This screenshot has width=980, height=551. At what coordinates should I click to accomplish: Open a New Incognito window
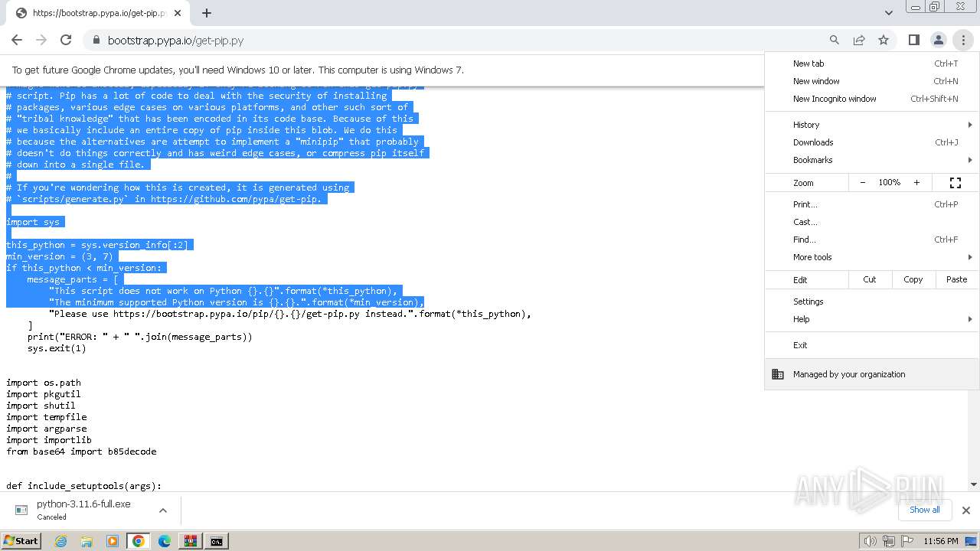click(872, 99)
